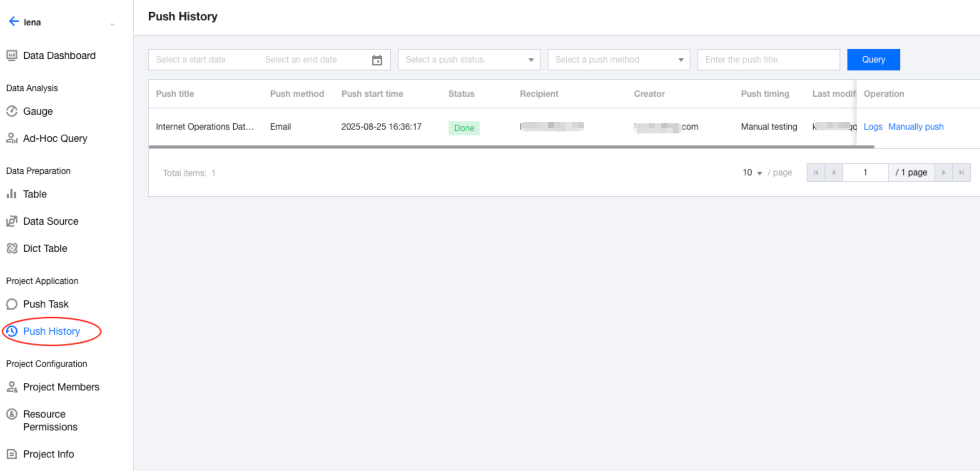Click the Data Dashboard sidebar icon
Screen dimensions: 980x471
tap(12, 56)
